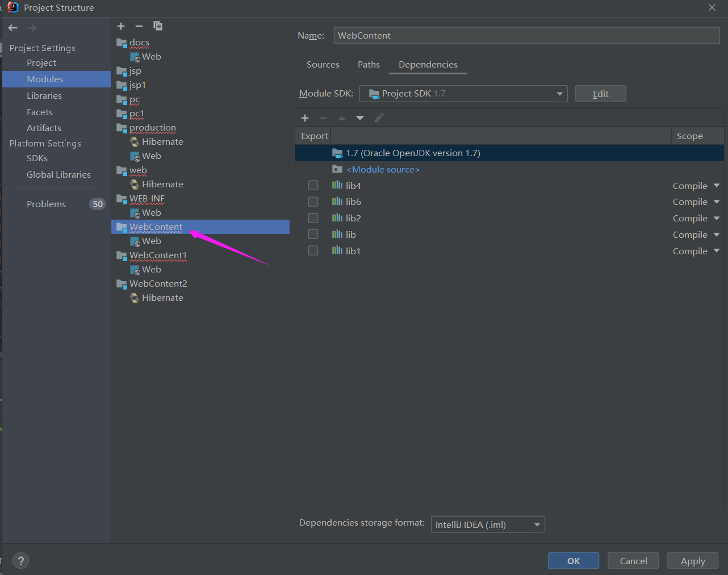This screenshot has height=575, width=728.
Task: Click the Apply button
Action: click(693, 561)
